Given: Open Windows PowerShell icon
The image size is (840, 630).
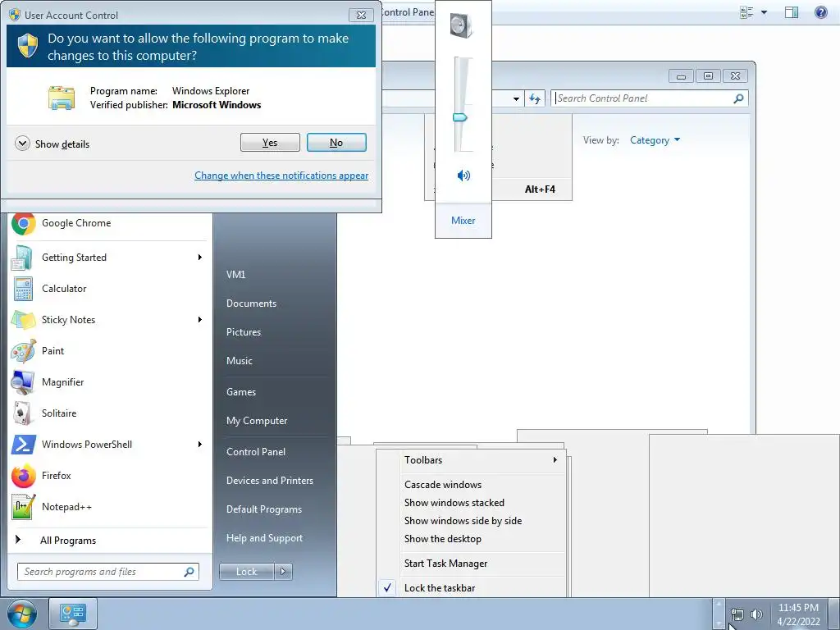Looking at the screenshot, I should pos(24,444).
